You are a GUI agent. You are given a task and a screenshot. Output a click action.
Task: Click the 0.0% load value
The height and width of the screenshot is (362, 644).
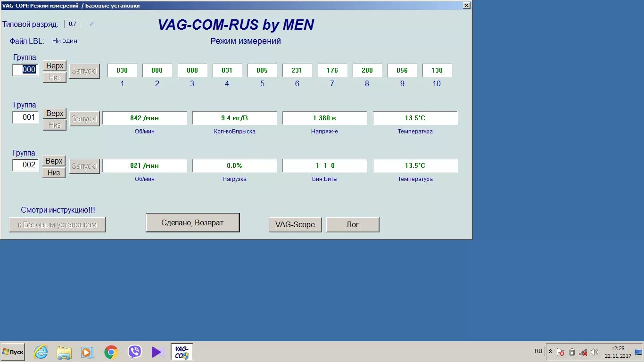235,165
